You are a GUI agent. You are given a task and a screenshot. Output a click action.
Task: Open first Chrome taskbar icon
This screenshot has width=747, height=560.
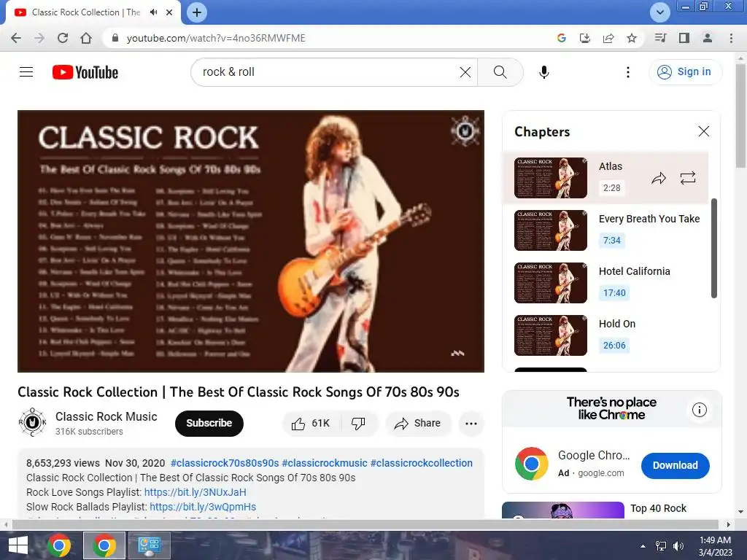59,545
